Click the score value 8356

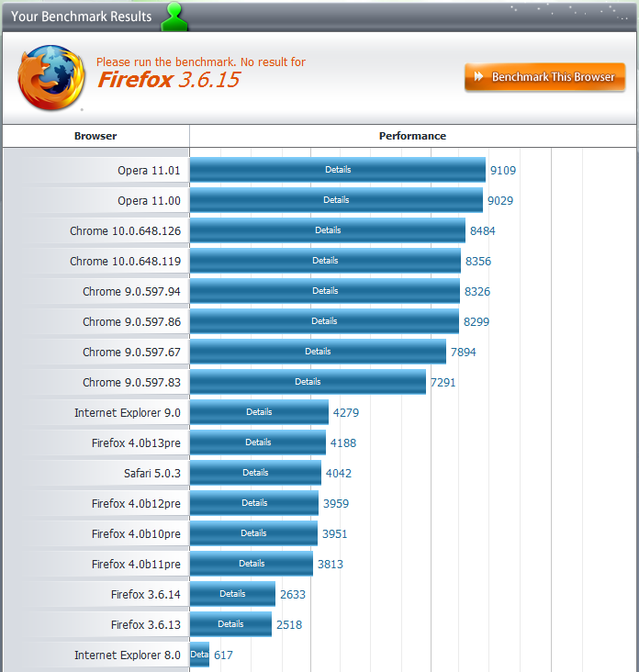pos(478,262)
